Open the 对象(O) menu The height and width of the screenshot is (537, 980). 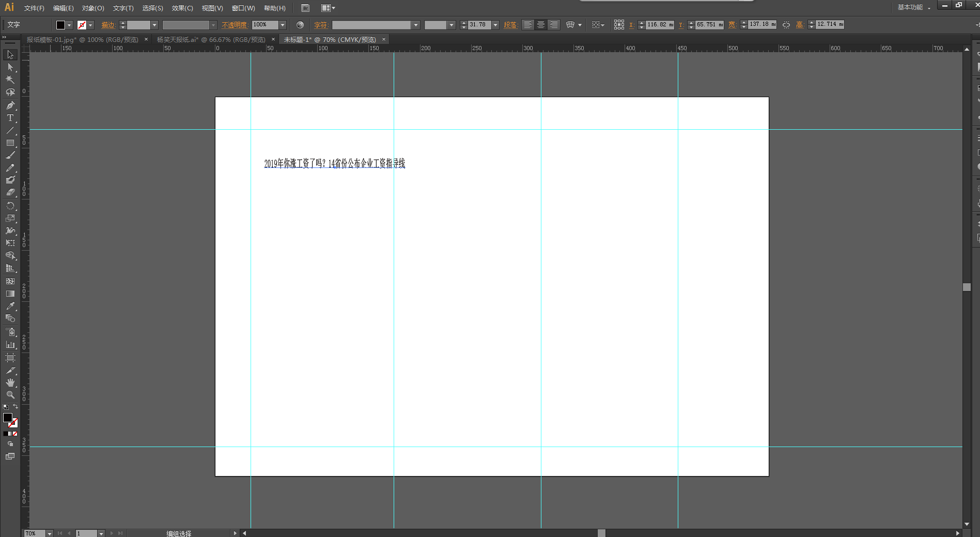pyautogui.click(x=93, y=8)
